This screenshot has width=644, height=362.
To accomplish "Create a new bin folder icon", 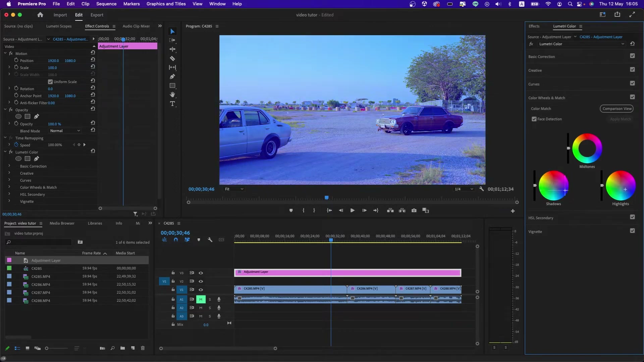I will click(x=122, y=348).
